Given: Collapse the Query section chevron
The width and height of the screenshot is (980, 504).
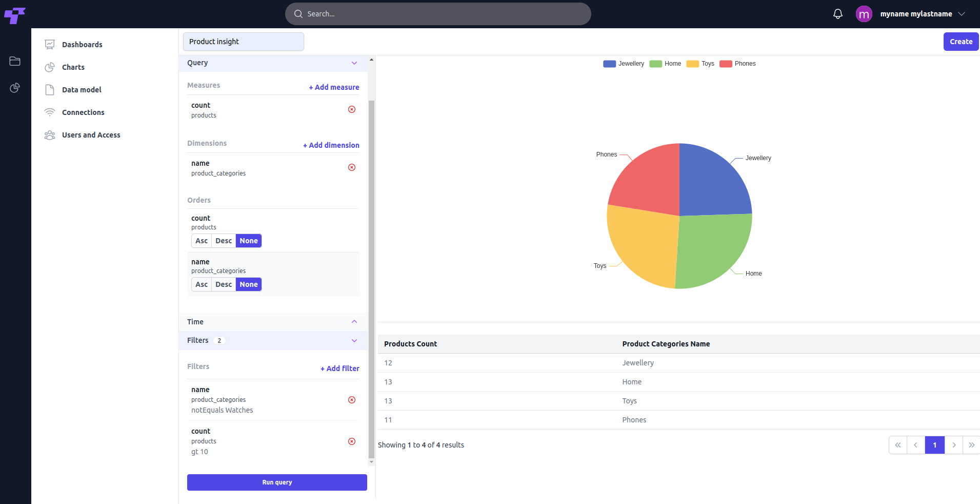Looking at the screenshot, I should tap(354, 63).
